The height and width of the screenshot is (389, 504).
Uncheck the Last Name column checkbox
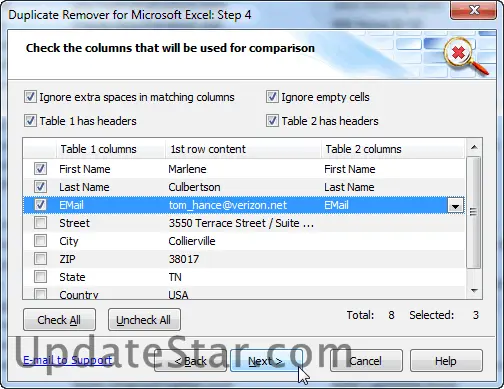(40, 187)
